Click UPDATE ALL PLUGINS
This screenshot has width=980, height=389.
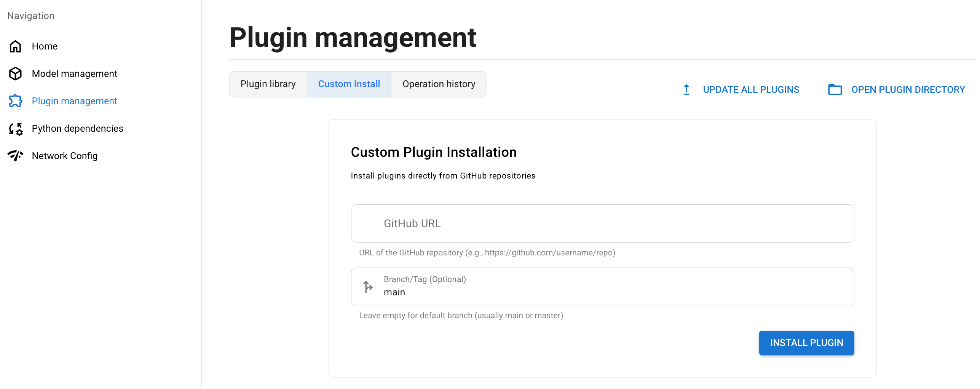[751, 89]
